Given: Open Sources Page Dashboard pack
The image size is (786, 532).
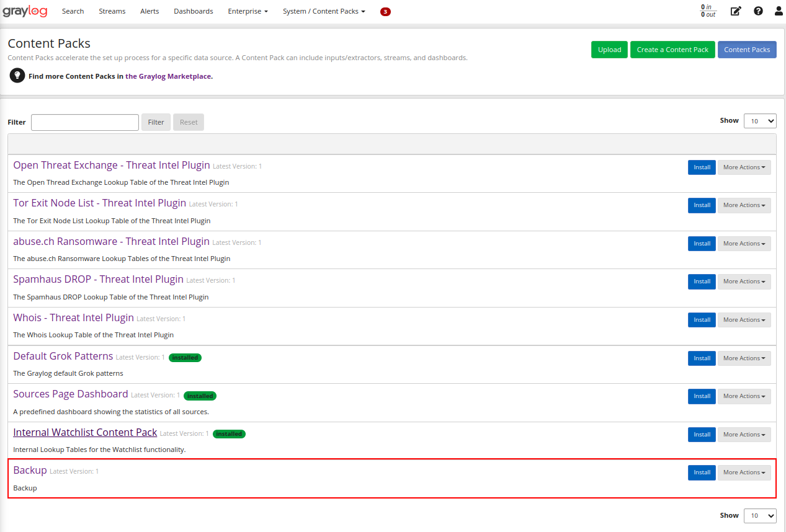Looking at the screenshot, I should pyautogui.click(x=71, y=394).
